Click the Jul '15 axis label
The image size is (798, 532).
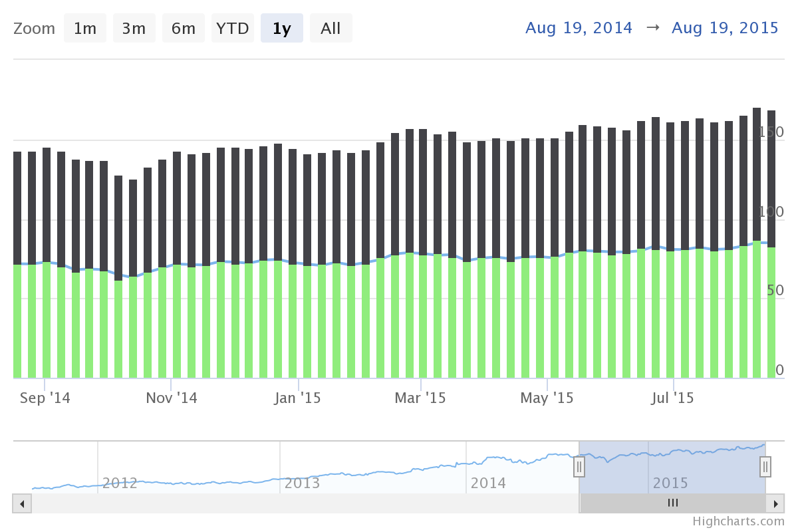pos(673,398)
